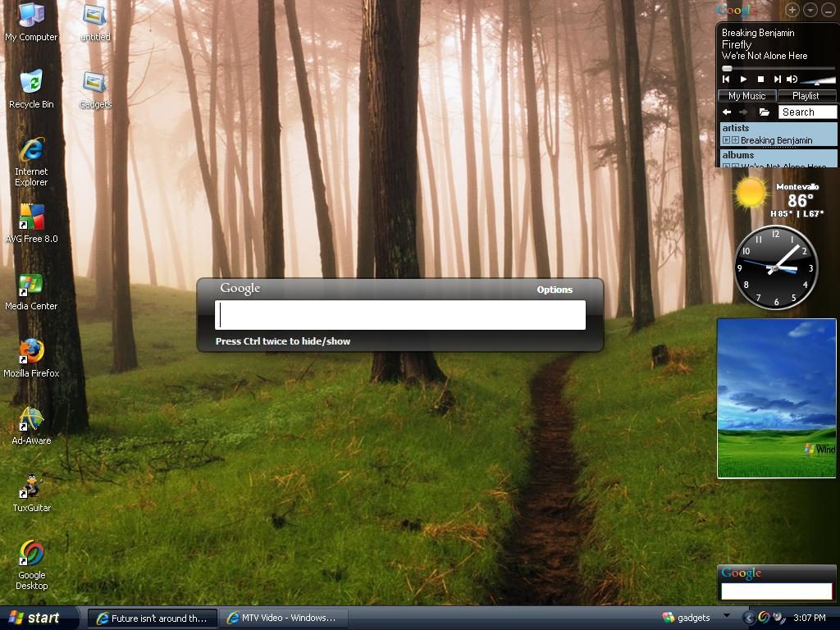Click the Google quick search input field
Image resolution: width=840 pixels, height=630 pixels.
tap(400, 315)
